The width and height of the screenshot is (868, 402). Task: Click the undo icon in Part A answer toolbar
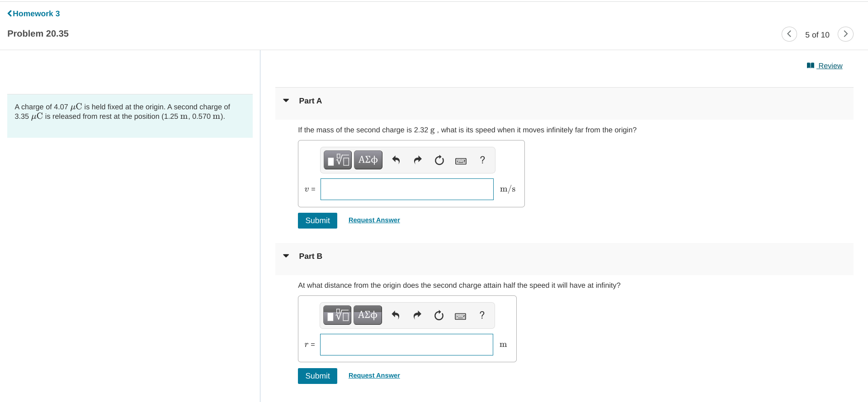[396, 159]
